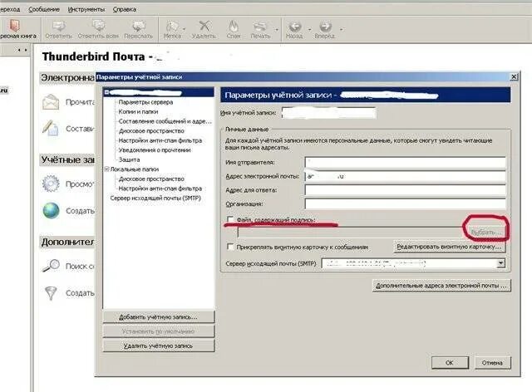Screen dimensions: 532x392
Task: Click the Print (Печать) toolbar icon
Action: [x=259, y=26]
